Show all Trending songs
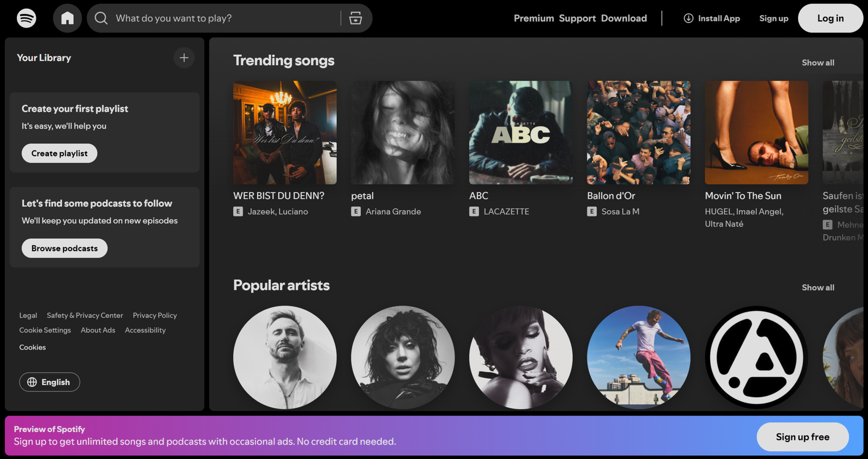868x459 pixels. coord(818,62)
